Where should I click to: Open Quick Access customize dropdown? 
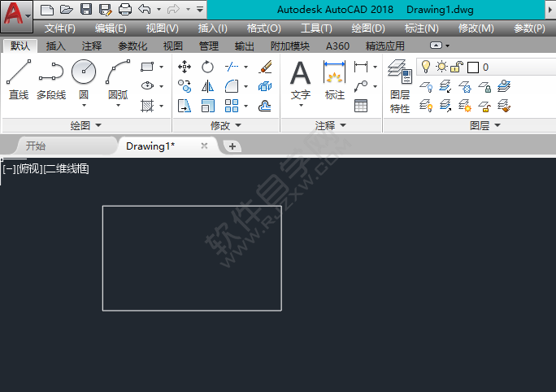coord(200,9)
